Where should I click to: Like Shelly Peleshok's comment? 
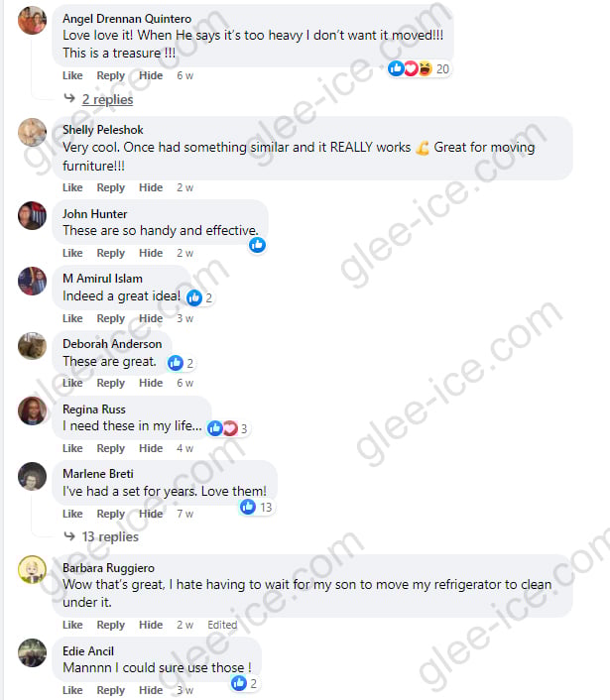72,187
